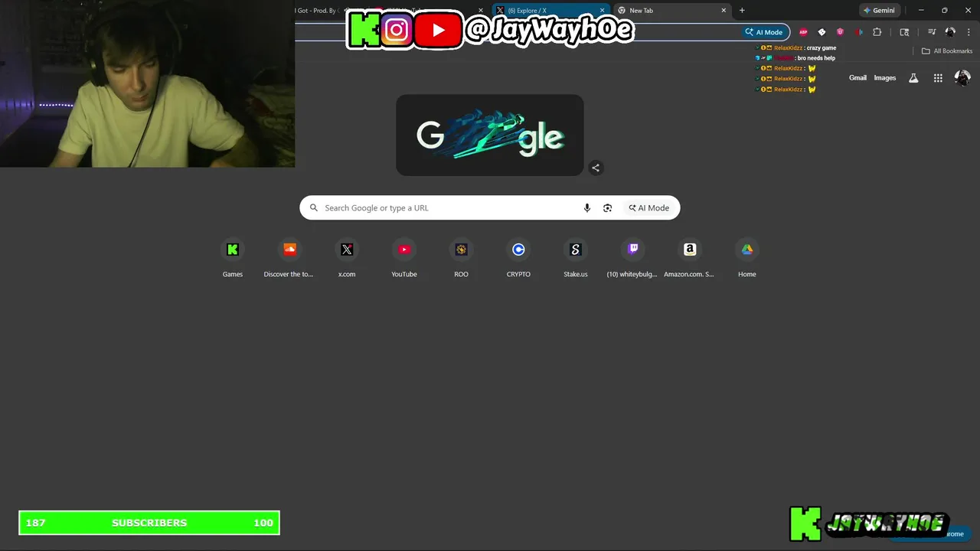Click the search magnifier icon in the search box

[x=314, y=208]
